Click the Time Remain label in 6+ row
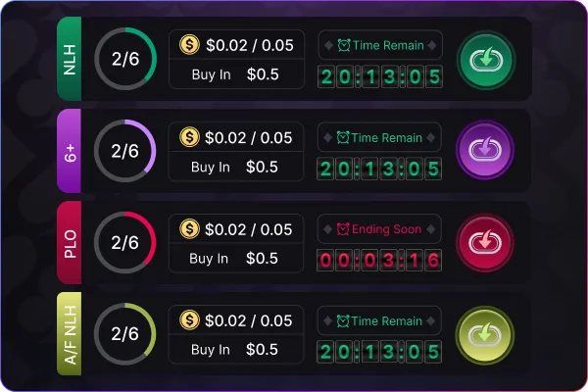 coord(387,137)
